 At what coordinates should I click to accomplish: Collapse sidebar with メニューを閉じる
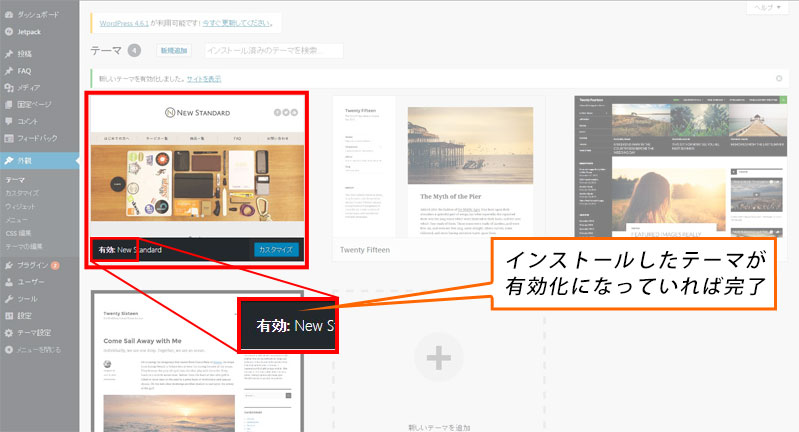click(38, 350)
